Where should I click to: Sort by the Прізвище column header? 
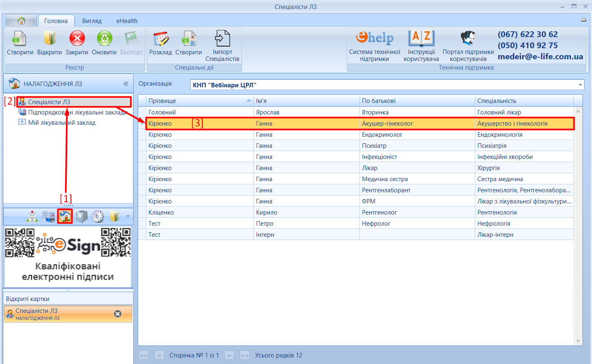click(200, 101)
